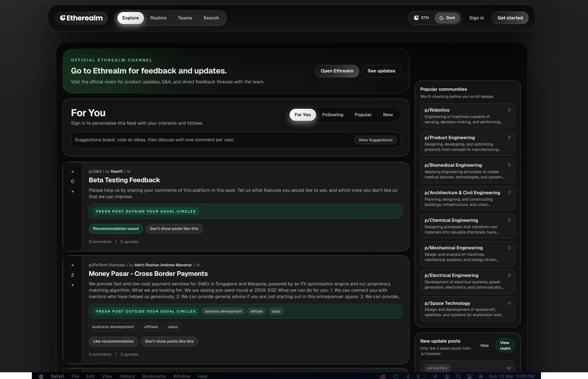Open View Suggestions board
The width and height of the screenshot is (588, 379).
pyautogui.click(x=375, y=140)
